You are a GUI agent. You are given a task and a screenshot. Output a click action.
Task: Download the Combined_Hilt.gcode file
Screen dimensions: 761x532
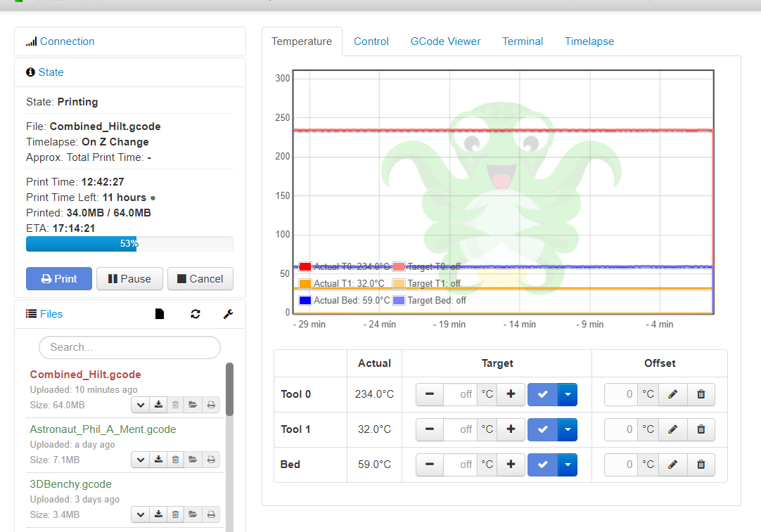(158, 404)
